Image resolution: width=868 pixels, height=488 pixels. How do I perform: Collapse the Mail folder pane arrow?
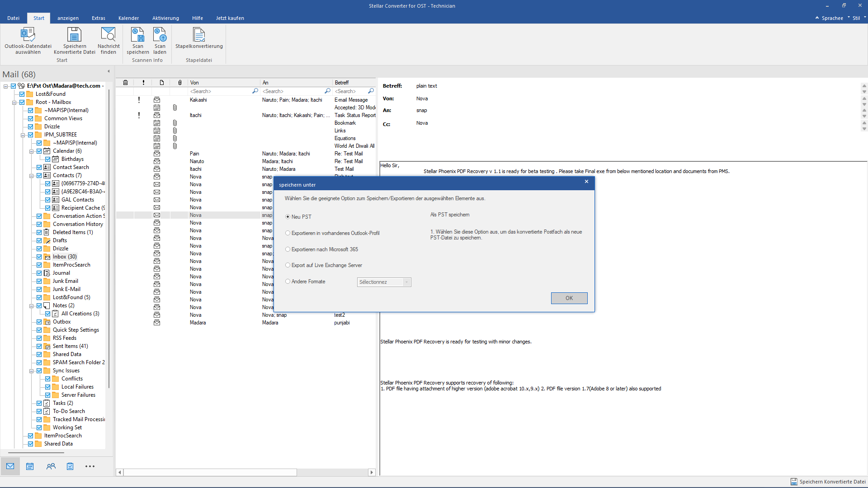(108, 71)
